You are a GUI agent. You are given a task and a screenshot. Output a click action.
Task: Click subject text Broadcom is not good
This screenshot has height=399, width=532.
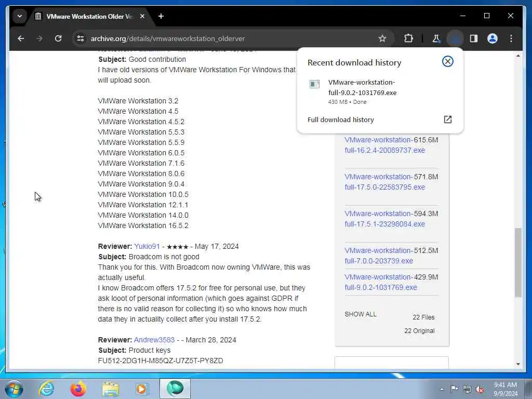point(164,257)
